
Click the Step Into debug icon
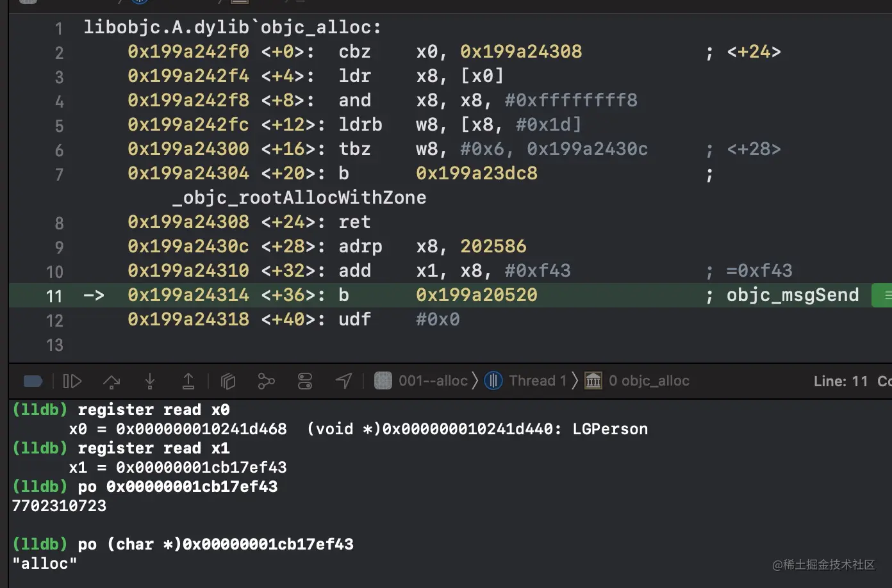(150, 381)
